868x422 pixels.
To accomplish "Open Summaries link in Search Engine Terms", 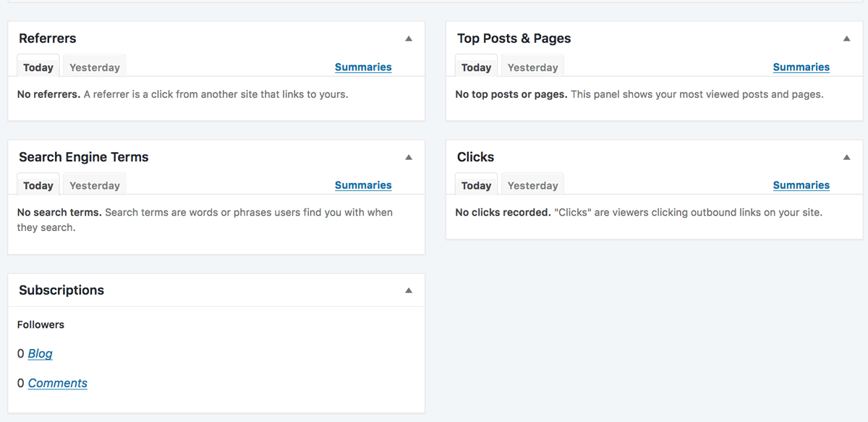I will click(x=363, y=185).
